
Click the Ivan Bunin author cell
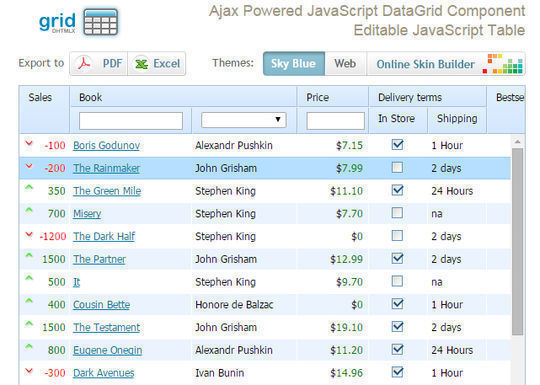pos(220,373)
